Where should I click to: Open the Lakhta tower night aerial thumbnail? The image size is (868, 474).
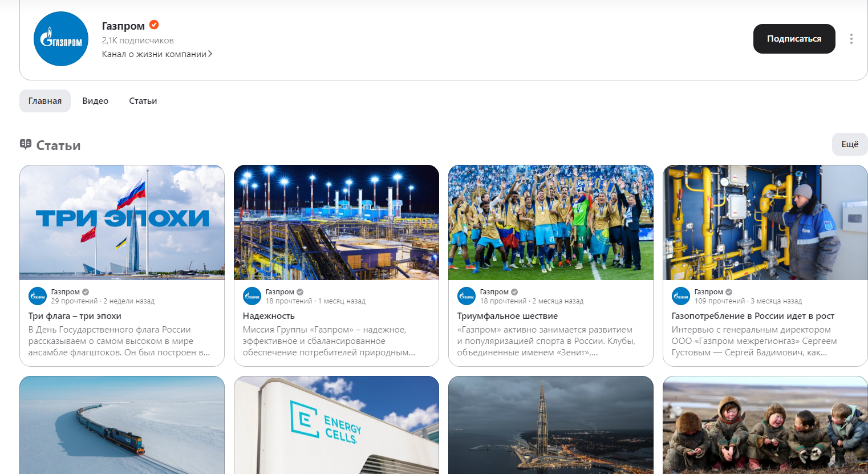(551, 425)
